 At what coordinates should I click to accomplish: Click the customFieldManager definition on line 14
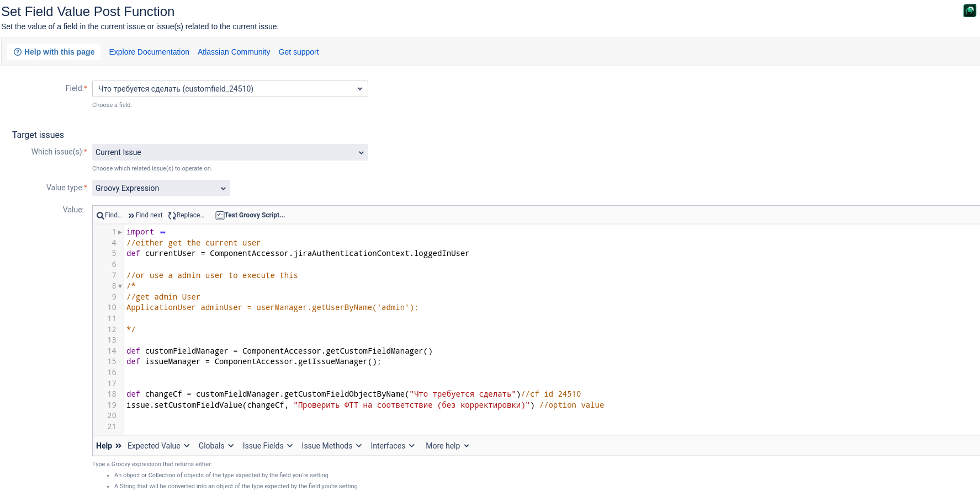click(279, 351)
